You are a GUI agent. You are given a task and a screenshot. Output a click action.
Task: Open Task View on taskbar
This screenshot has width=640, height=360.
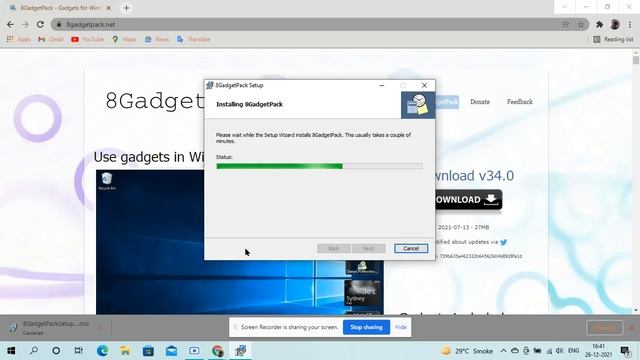(78, 351)
